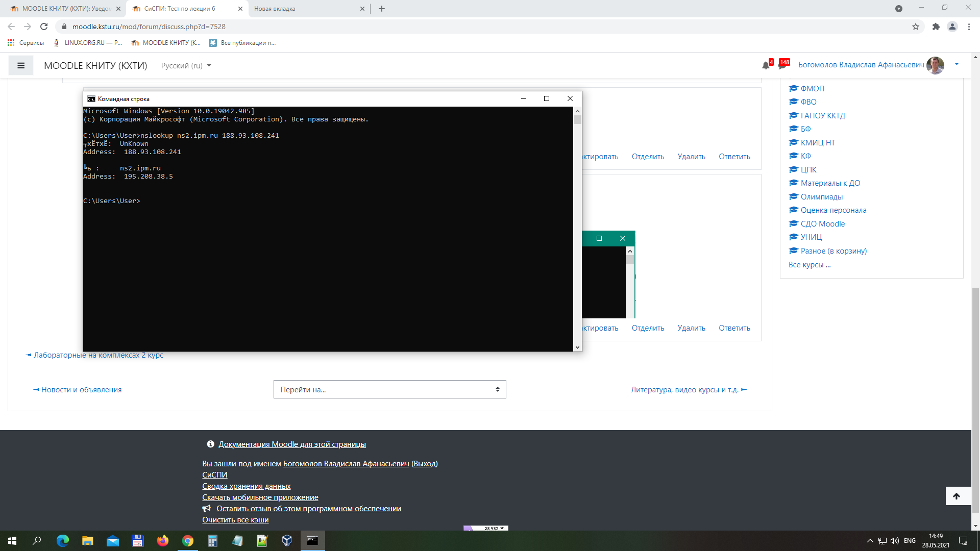Click Отделить on the lower forum post
This screenshot has width=980, height=551.
(x=648, y=328)
